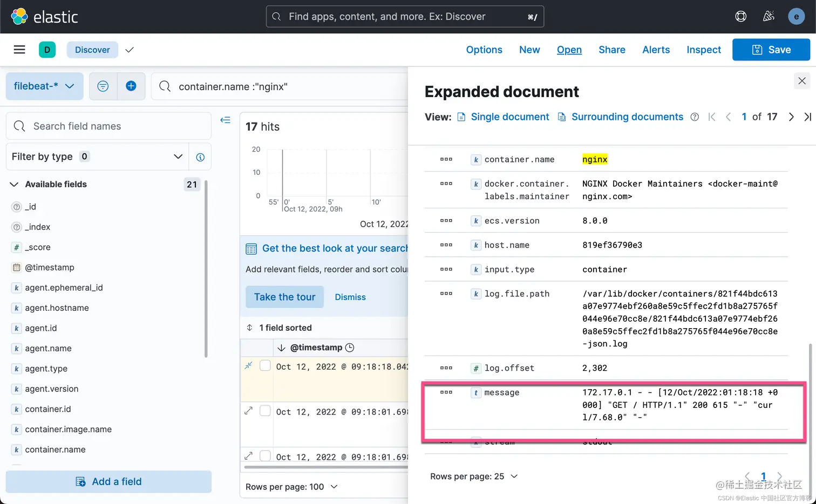Click Take the tour button
Screen dimensions: 816x504
(x=284, y=297)
